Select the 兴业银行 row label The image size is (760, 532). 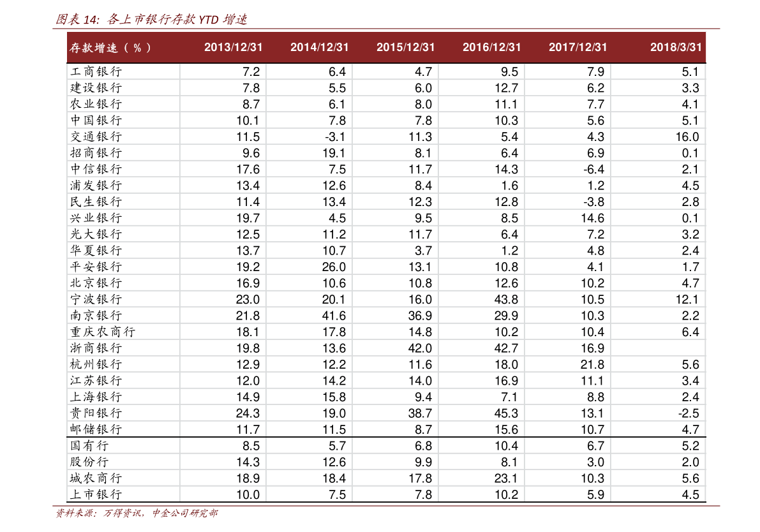pos(96,218)
